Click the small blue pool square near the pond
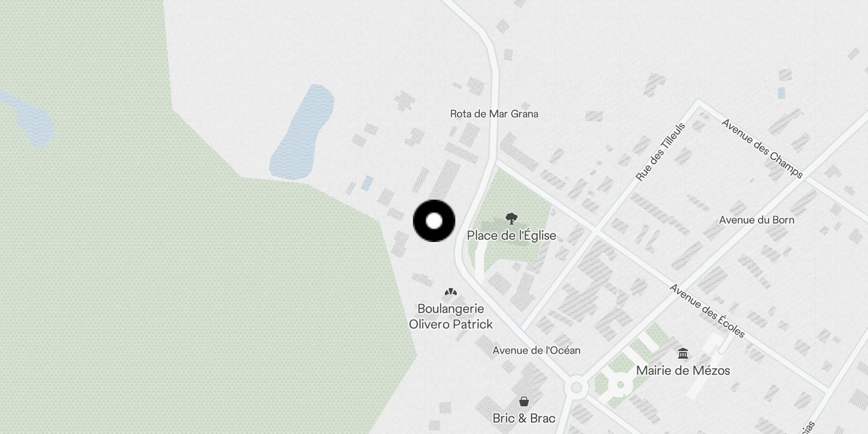Screen dimensions: 868x434 pyautogui.click(x=367, y=183)
